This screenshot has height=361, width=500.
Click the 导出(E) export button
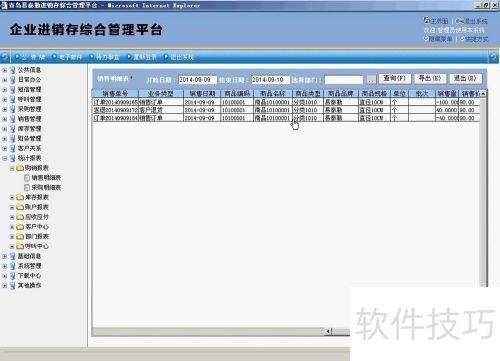(430, 78)
